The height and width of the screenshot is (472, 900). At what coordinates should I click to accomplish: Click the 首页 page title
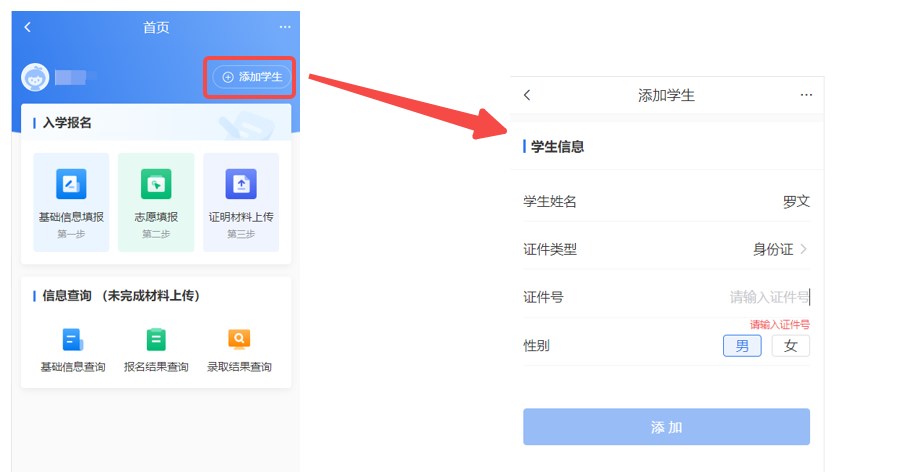pyautogui.click(x=156, y=27)
